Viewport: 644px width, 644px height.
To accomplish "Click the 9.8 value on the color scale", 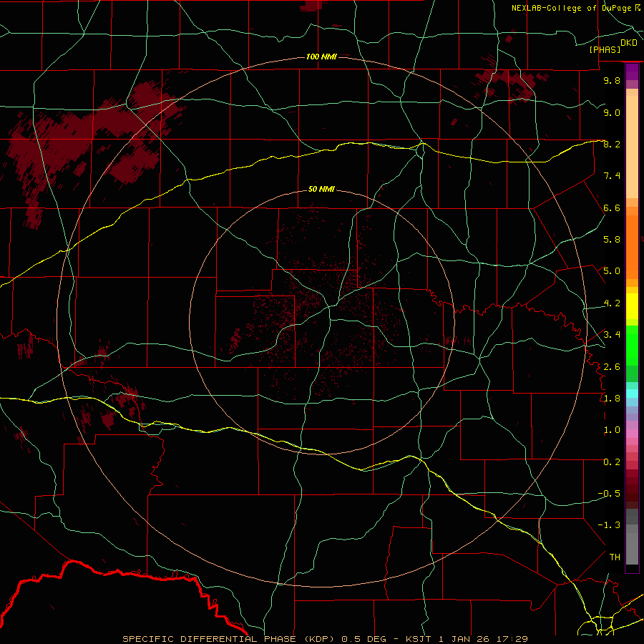I will coord(612,80).
